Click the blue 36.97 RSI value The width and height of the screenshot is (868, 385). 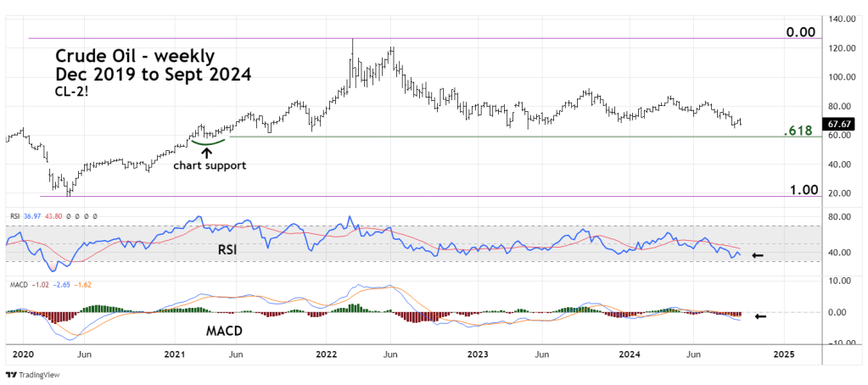34,216
